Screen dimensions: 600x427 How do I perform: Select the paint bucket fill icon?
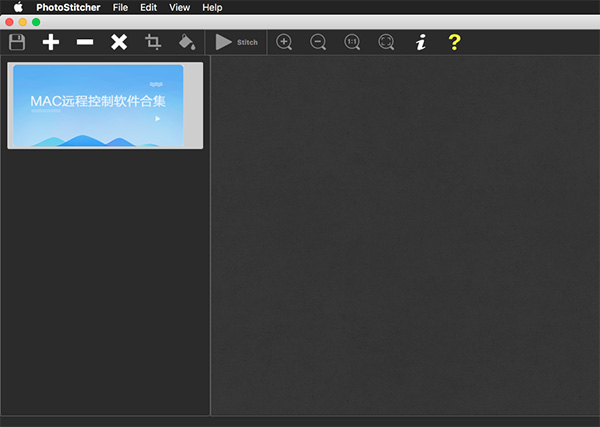(x=187, y=42)
